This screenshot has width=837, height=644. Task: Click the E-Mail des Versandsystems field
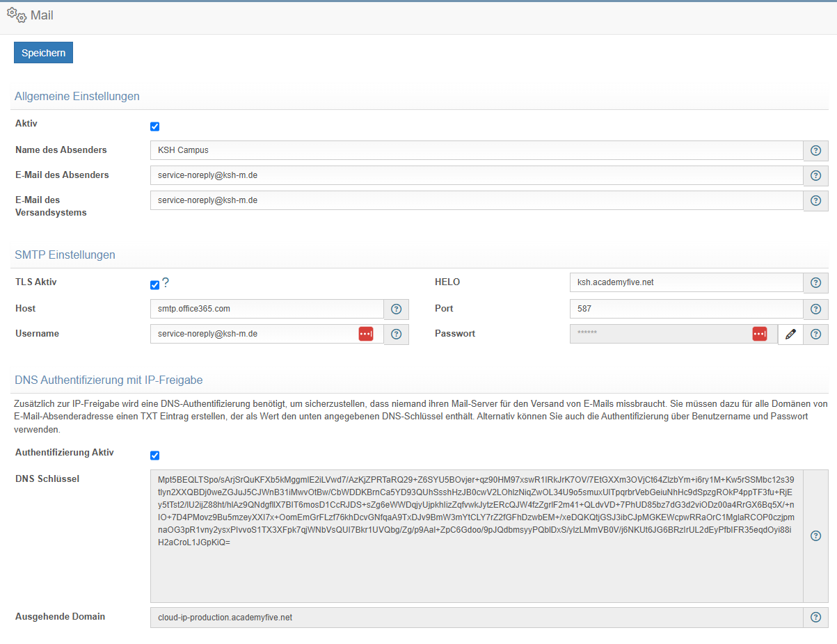[476, 200]
